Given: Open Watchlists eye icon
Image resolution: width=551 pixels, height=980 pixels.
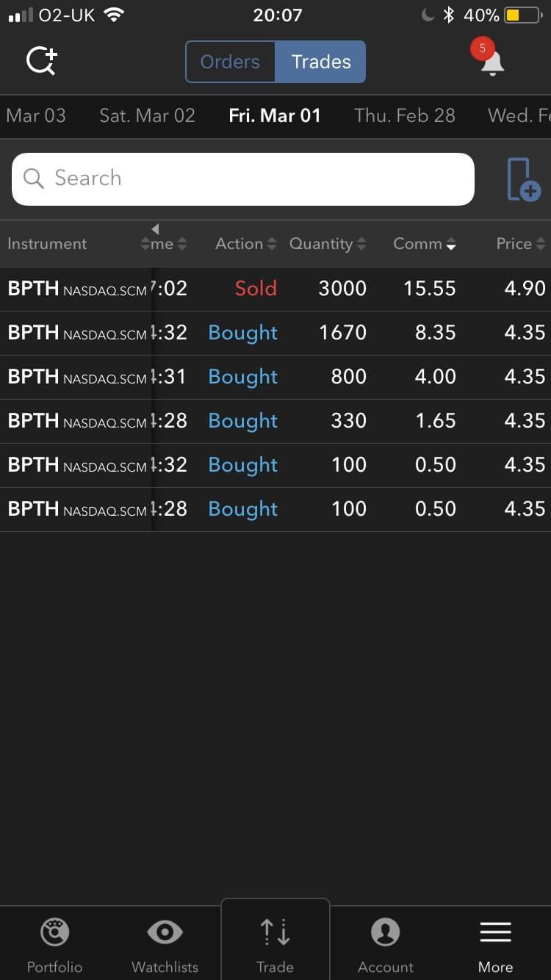Looking at the screenshot, I should click(165, 933).
